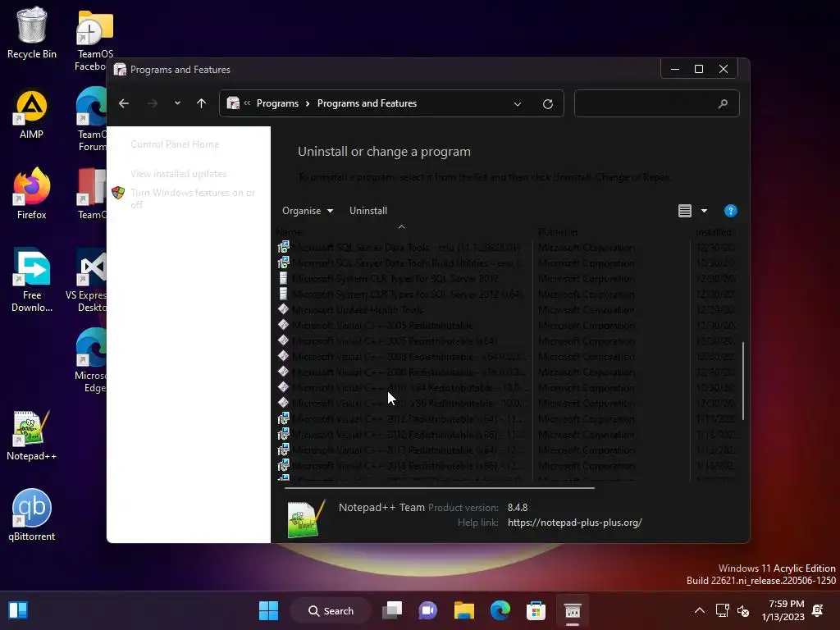This screenshot has width=840, height=630.
Task: Click the horizontal scrollbar under the program list
Action: 440,488
